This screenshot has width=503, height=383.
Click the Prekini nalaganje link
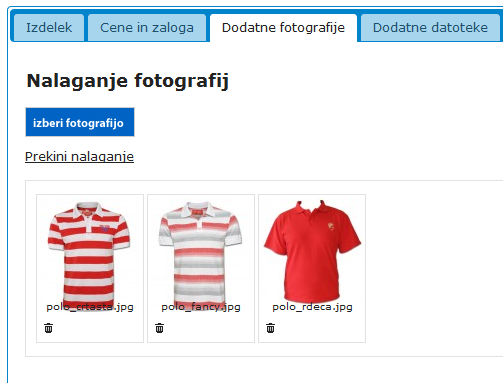click(x=79, y=156)
